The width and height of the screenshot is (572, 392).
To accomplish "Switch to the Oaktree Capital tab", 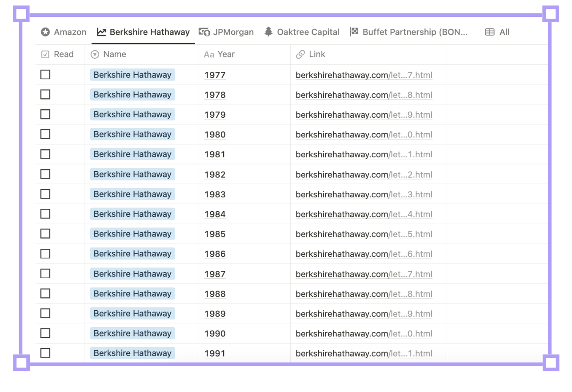I will [302, 32].
